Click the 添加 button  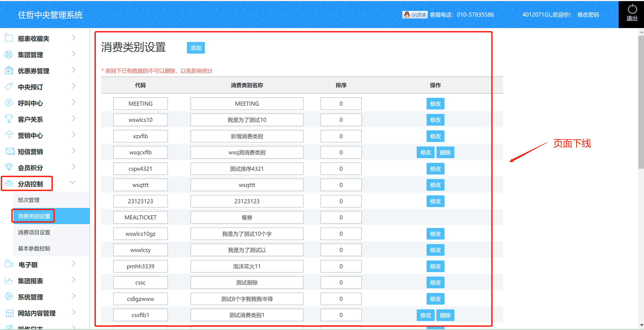point(196,48)
